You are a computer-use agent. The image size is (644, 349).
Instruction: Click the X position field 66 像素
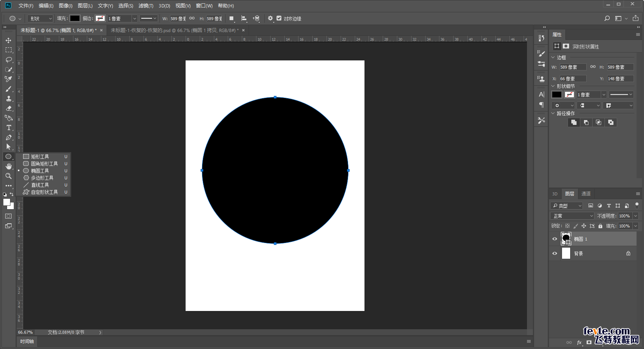[573, 79]
